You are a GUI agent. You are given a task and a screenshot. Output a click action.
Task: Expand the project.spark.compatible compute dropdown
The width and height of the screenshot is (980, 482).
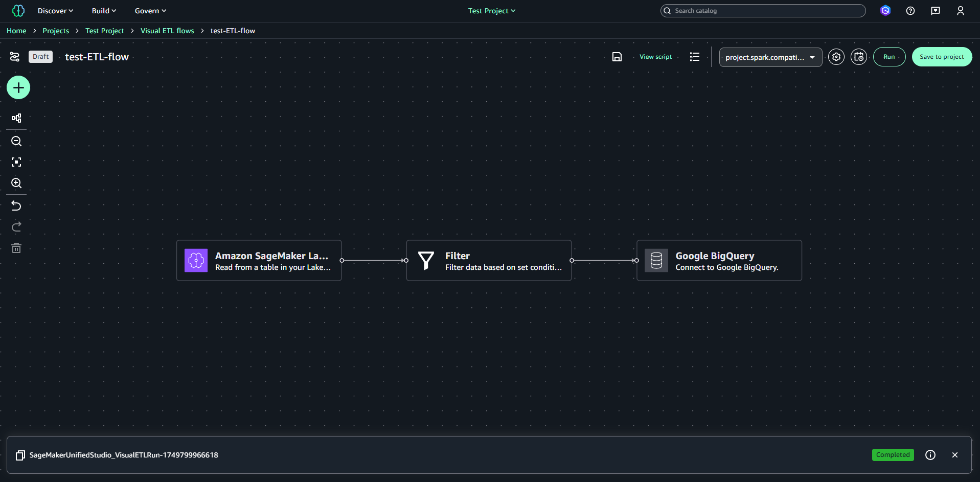pyautogui.click(x=770, y=57)
